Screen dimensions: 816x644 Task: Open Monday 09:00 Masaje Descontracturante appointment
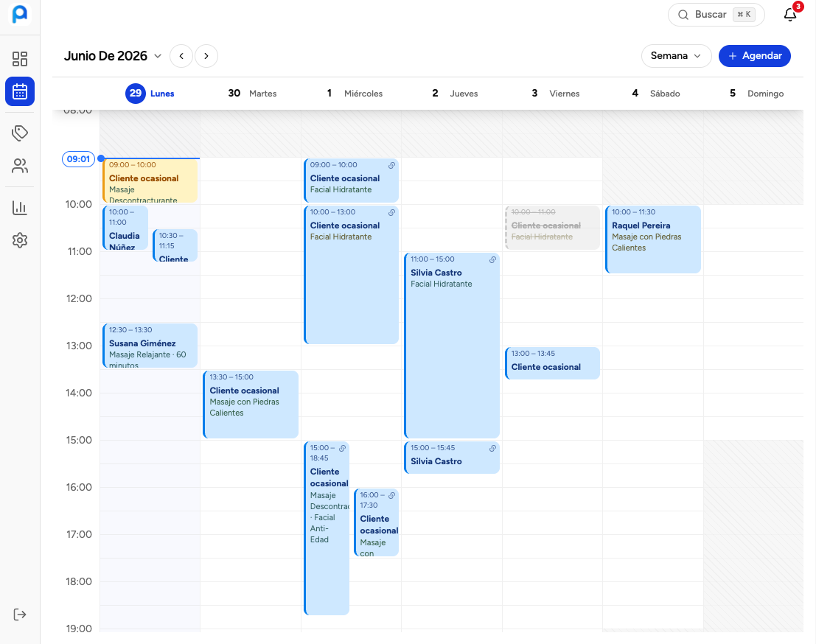150,181
